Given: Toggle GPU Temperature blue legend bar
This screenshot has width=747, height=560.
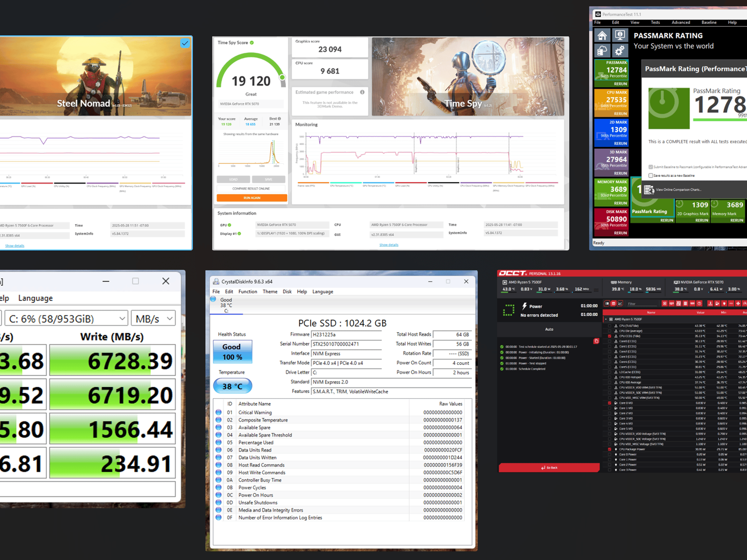Looking at the screenshot, I should pos(378,183).
